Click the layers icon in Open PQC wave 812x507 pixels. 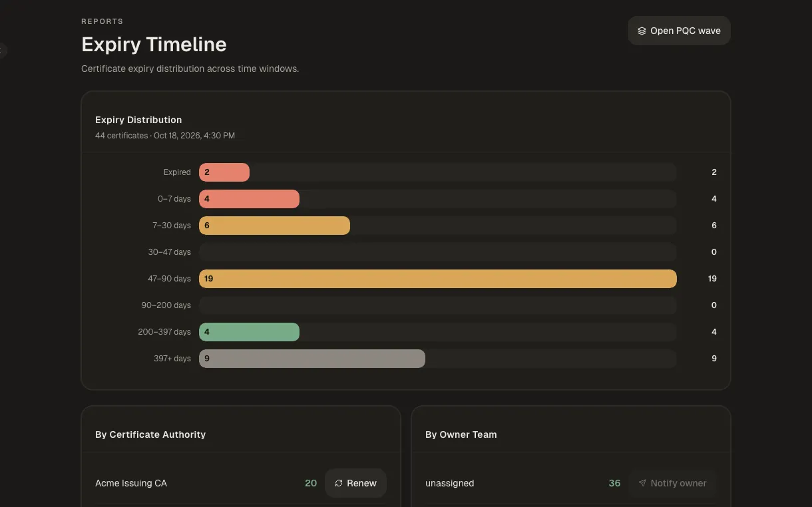[642, 31]
